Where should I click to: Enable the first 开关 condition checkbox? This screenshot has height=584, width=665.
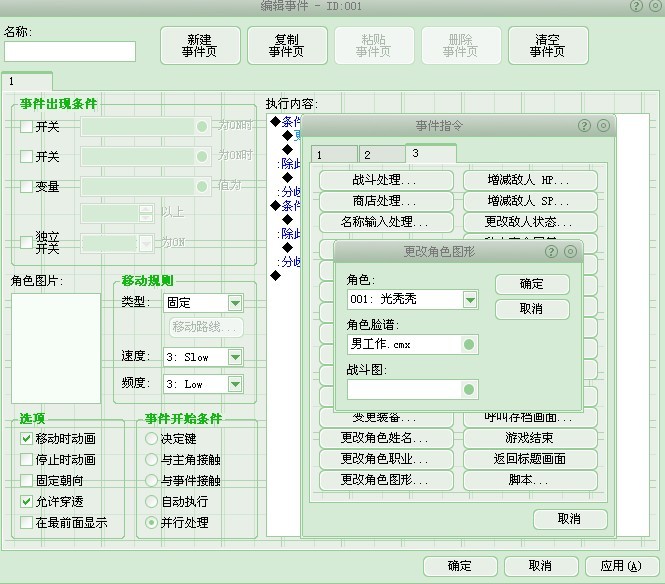pyautogui.click(x=26, y=126)
